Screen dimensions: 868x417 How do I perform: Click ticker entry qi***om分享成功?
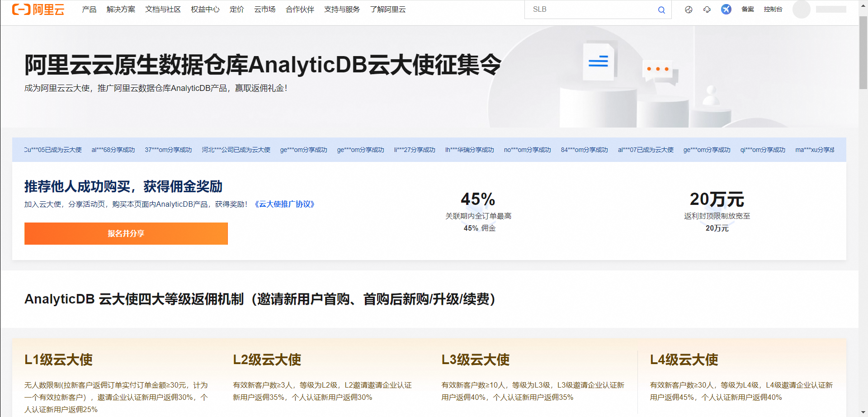pos(763,150)
